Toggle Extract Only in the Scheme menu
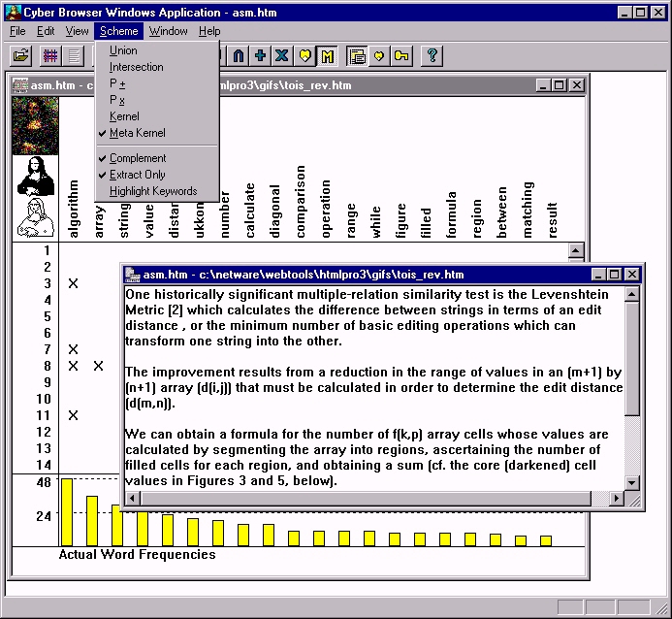Image resolution: width=672 pixels, height=619 pixels. [x=137, y=175]
